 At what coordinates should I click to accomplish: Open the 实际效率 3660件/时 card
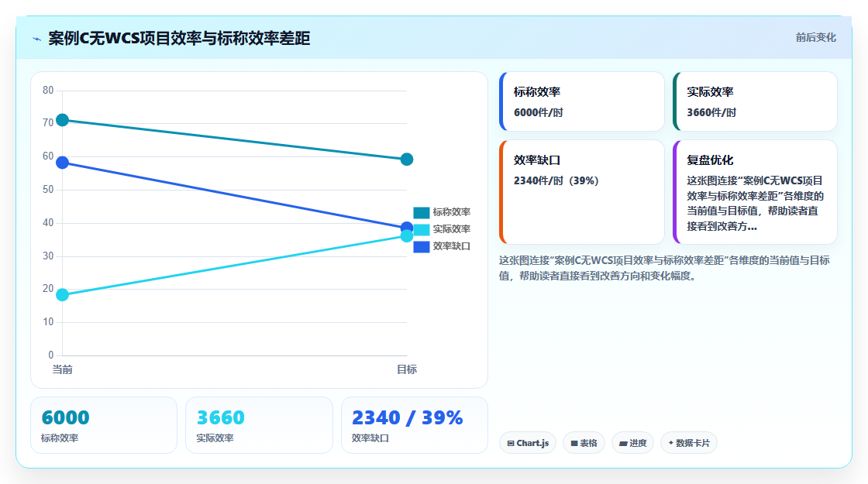pyautogui.click(x=755, y=101)
